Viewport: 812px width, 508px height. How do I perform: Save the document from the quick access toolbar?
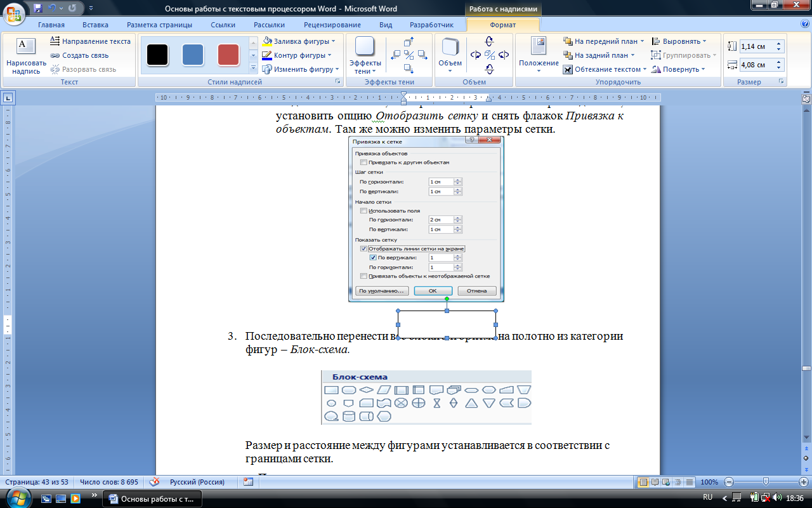[x=38, y=8]
